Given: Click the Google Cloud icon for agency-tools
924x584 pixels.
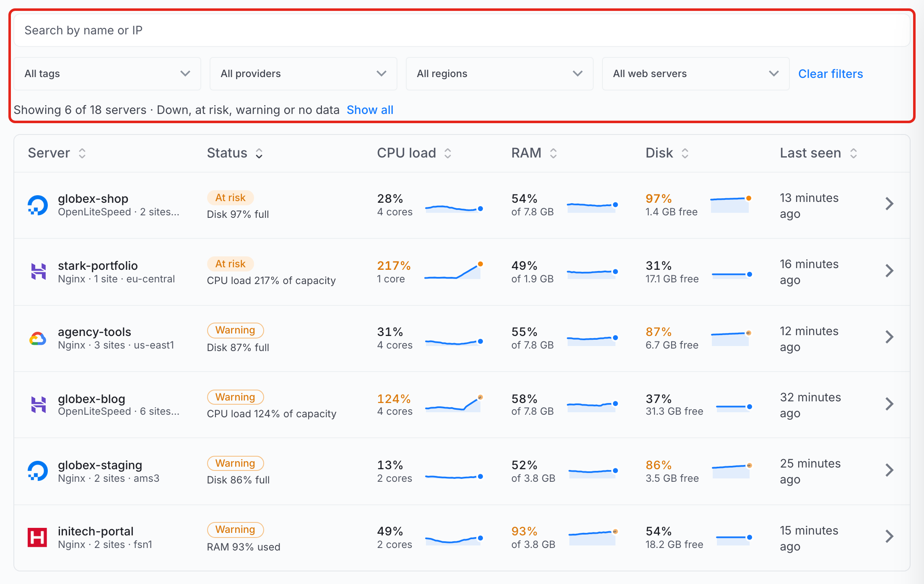Looking at the screenshot, I should (38, 338).
